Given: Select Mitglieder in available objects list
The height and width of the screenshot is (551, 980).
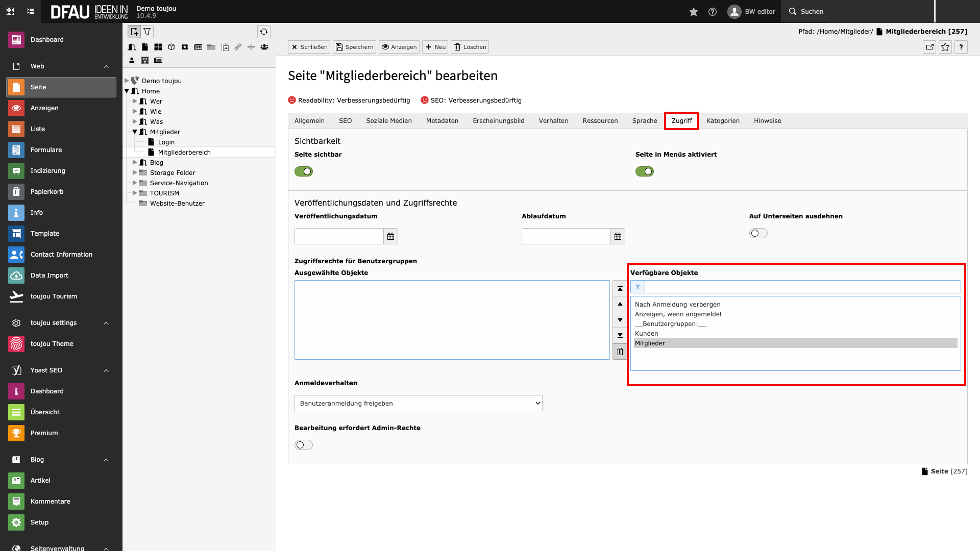Looking at the screenshot, I should click(x=650, y=343).
